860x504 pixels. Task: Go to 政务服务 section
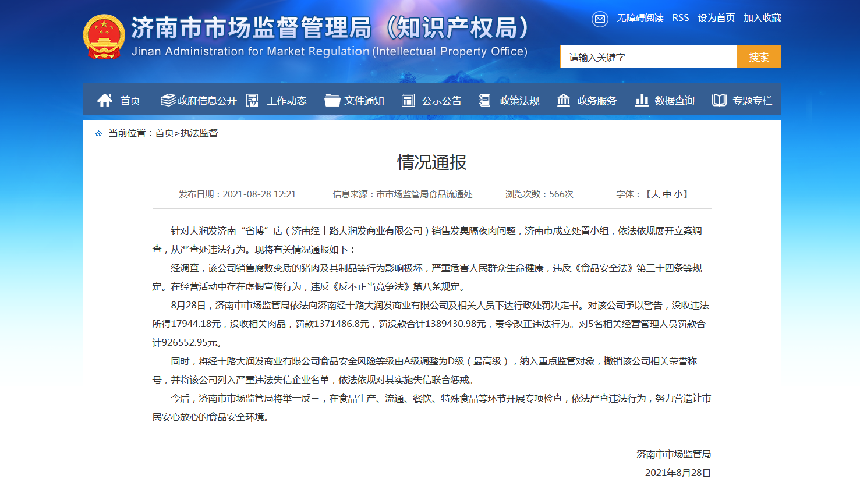(x=597, y=101)
